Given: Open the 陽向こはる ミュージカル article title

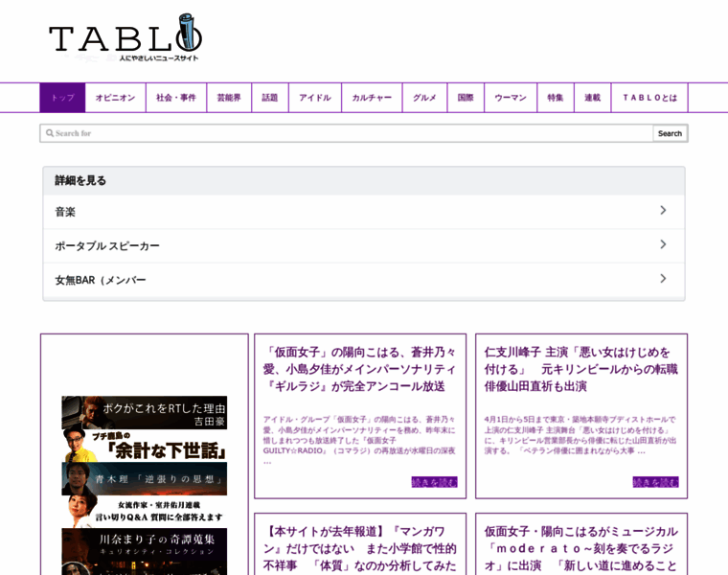Looking at the screenshot, I should [x=580, y=549].
